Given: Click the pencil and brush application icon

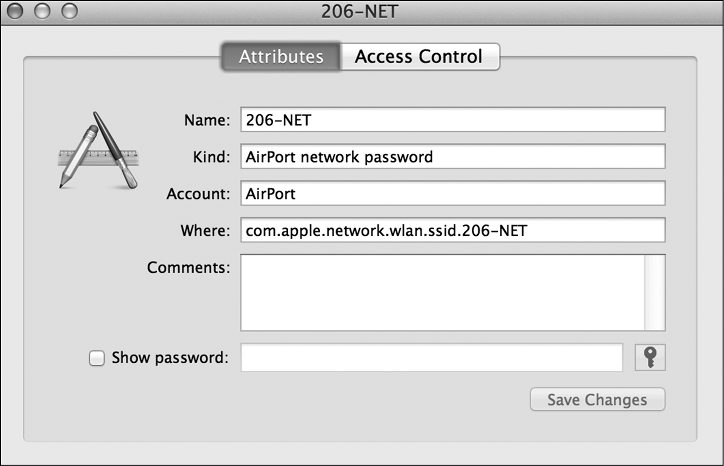Looking at the screenshot, I should point(97,151).
